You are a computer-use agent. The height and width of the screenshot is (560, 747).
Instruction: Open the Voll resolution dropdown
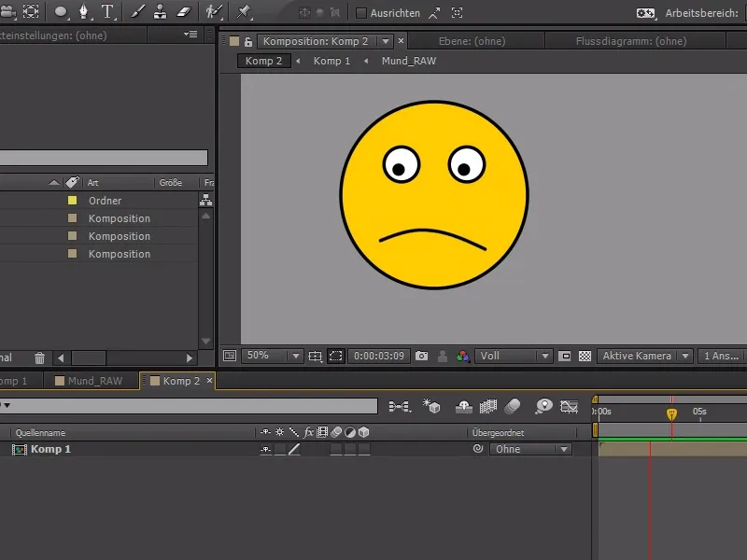[x=545, y=356]
